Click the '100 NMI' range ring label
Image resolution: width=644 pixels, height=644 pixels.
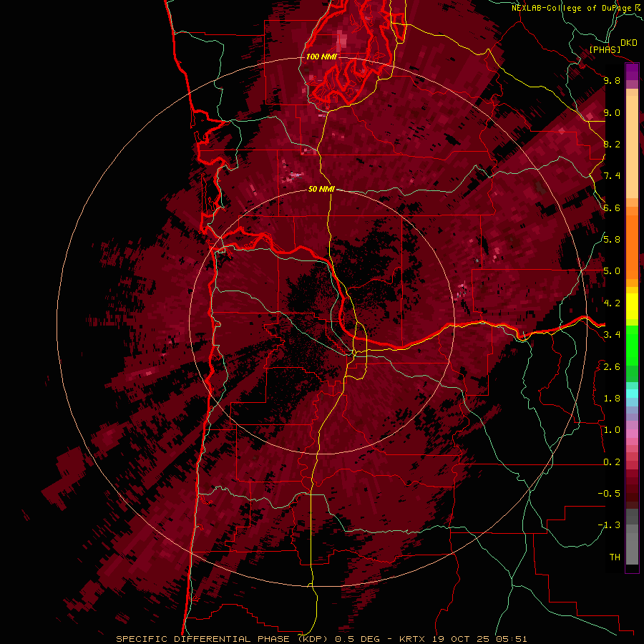(321, 57)
